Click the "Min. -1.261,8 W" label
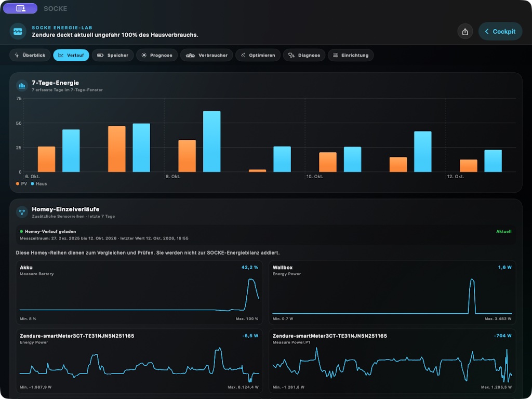 point(288,387)
